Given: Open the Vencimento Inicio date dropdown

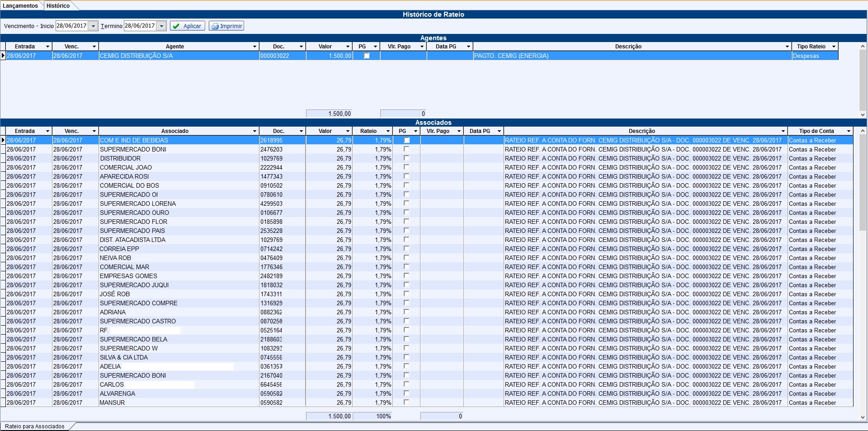Looking at the screenshot, I should point(93,26).
